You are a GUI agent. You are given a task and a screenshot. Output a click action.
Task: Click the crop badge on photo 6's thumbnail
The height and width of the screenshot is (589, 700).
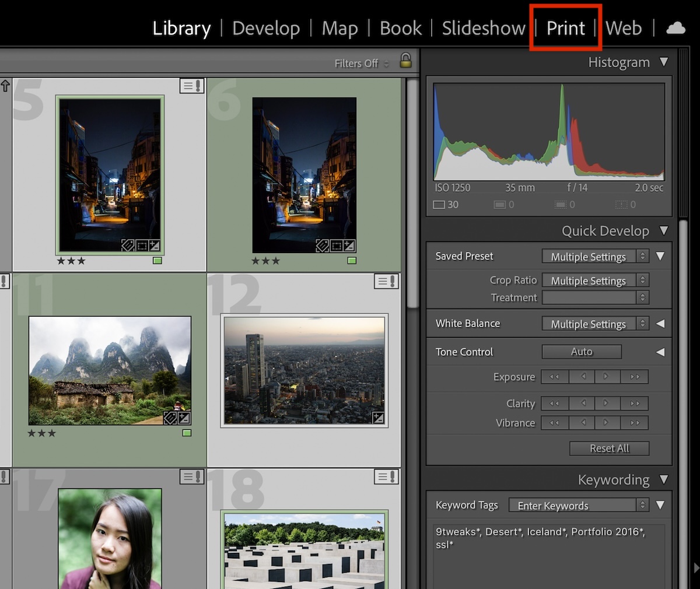pos(335,246)
